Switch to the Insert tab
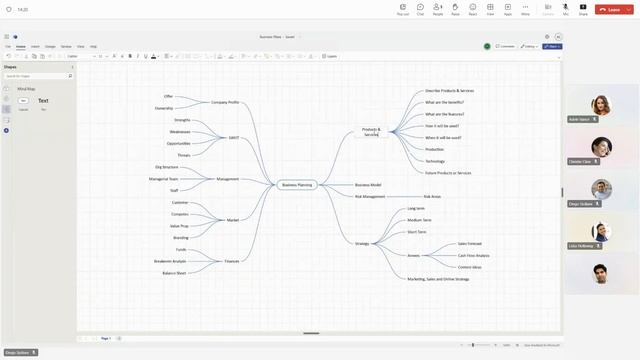 point(35,47)
